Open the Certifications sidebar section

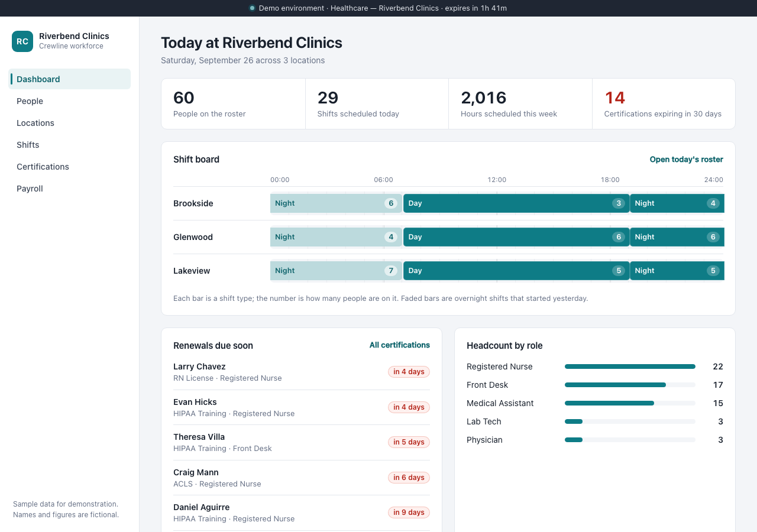(70, 167)
